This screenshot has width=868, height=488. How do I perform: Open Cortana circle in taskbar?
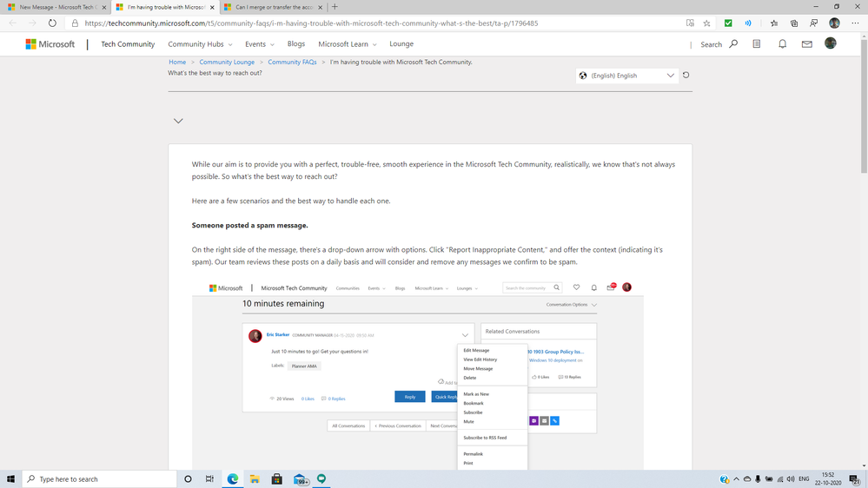[188, 479]
